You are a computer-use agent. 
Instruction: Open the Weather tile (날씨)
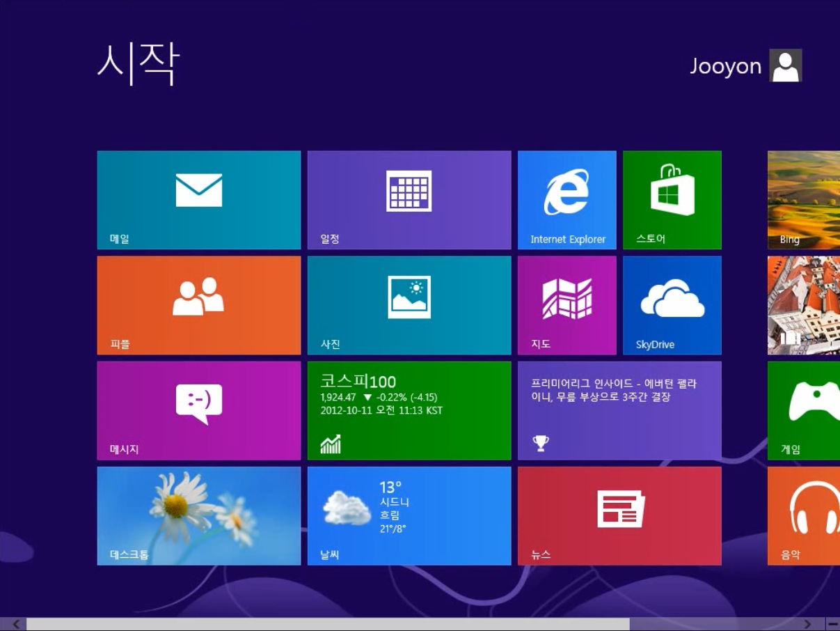click(x=409, y=516)
